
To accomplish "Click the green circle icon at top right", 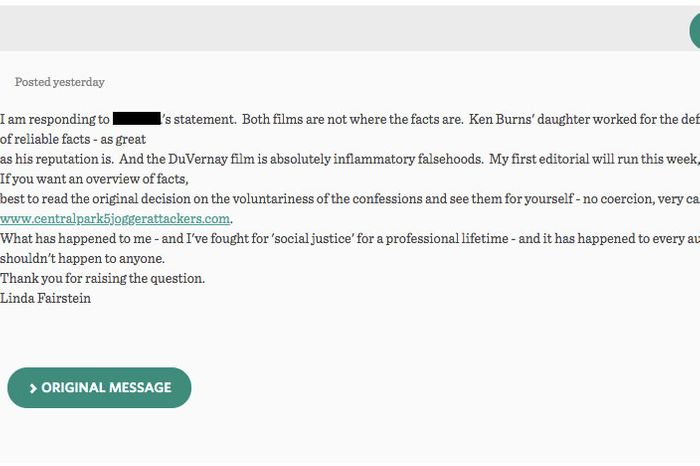I will 695,30.
